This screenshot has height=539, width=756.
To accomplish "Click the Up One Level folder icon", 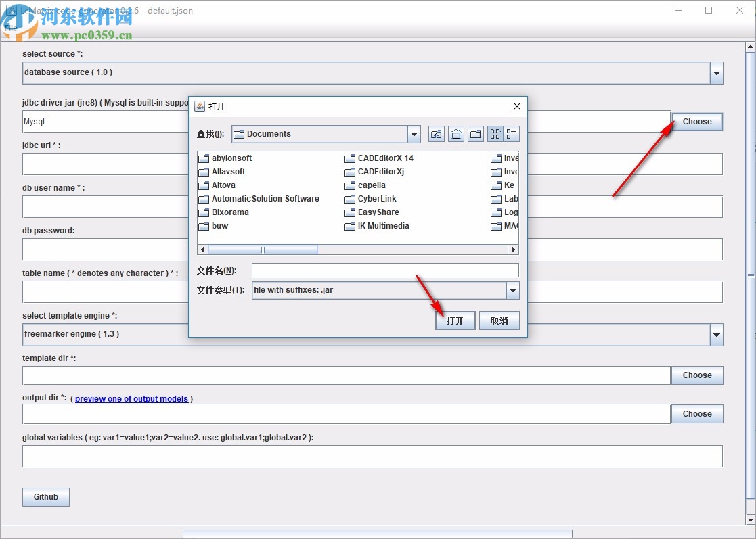I will pos(437,134).
